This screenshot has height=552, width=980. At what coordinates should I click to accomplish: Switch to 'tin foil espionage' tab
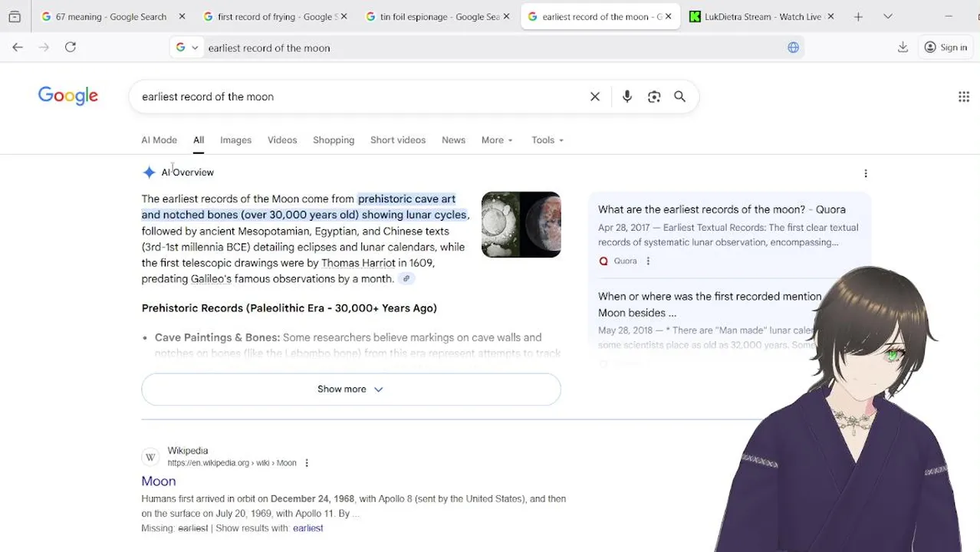click(432, 16)
